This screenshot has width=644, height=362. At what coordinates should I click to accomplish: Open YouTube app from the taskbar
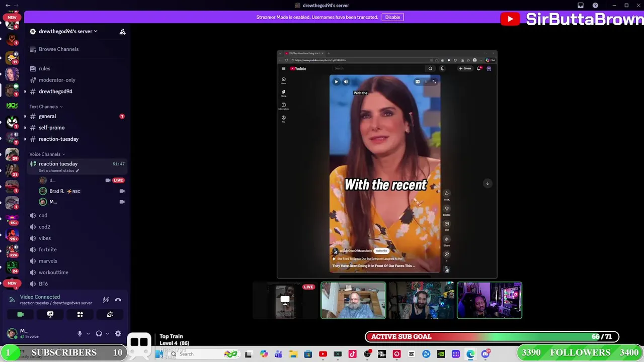pos(323,354)
